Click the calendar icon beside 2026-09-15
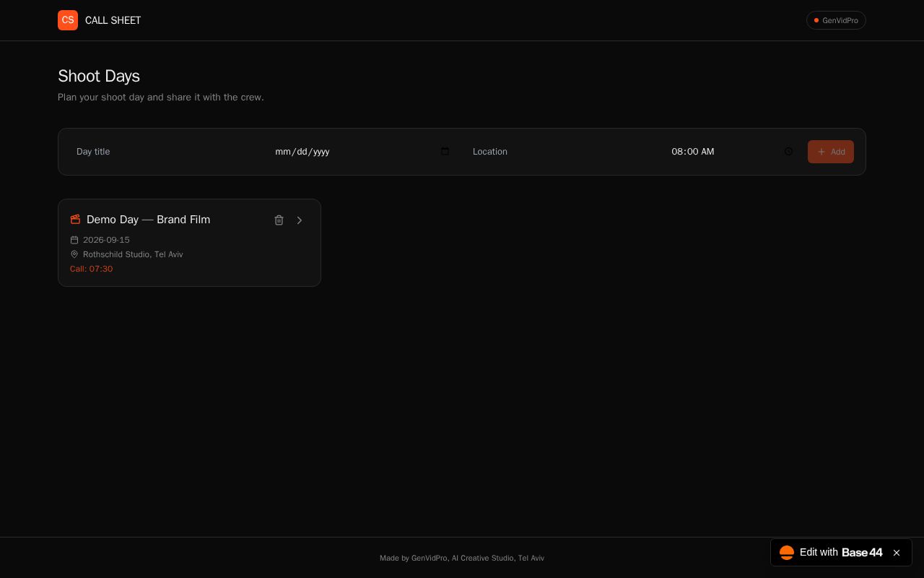The image size is (924, 578). (74, 240)
